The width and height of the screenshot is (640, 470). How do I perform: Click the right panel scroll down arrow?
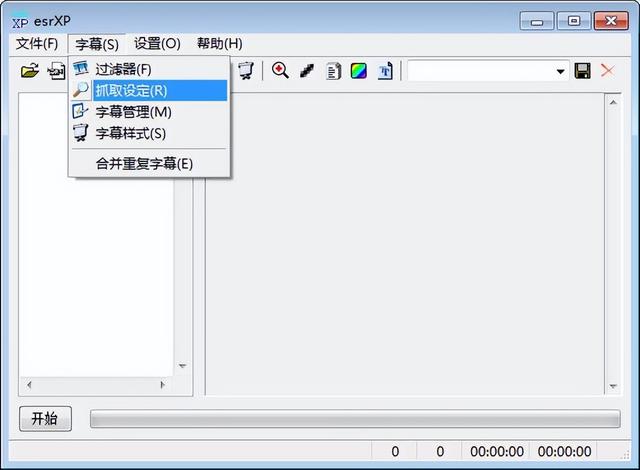click(x=613, y=386)
